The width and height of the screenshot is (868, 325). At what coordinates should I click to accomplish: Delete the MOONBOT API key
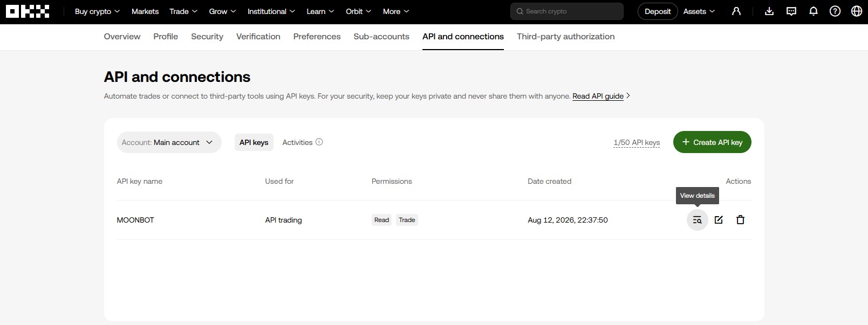tap(740, 220)
